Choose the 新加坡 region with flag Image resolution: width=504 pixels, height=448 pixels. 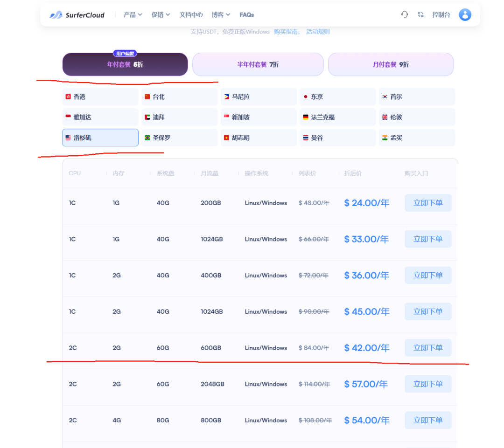coord(259,117)
